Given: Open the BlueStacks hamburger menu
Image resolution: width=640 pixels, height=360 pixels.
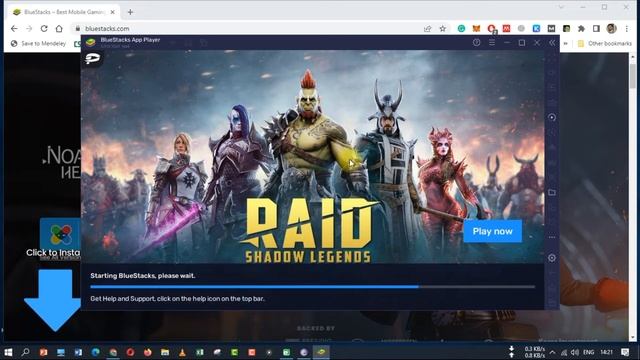Looking at the screenshot, I should pyautogui.click(x=492, y=42).
